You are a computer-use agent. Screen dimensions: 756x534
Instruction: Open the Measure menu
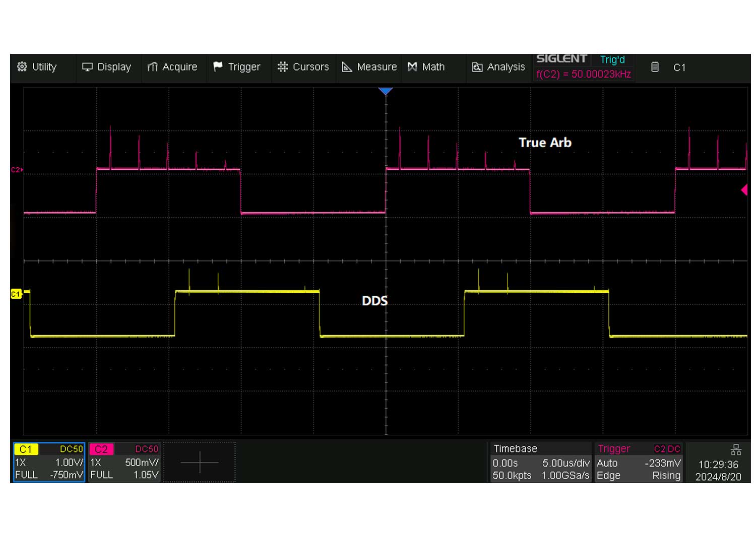point(376,67)
